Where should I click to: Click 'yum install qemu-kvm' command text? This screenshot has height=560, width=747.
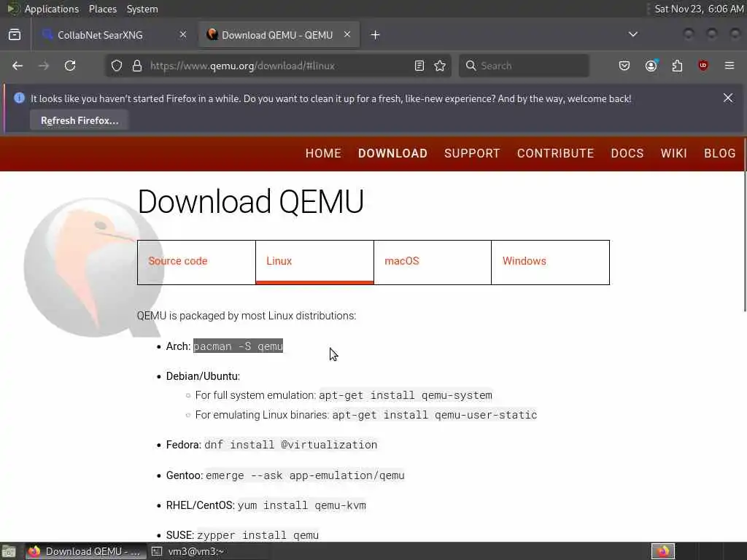pos(301,505)
